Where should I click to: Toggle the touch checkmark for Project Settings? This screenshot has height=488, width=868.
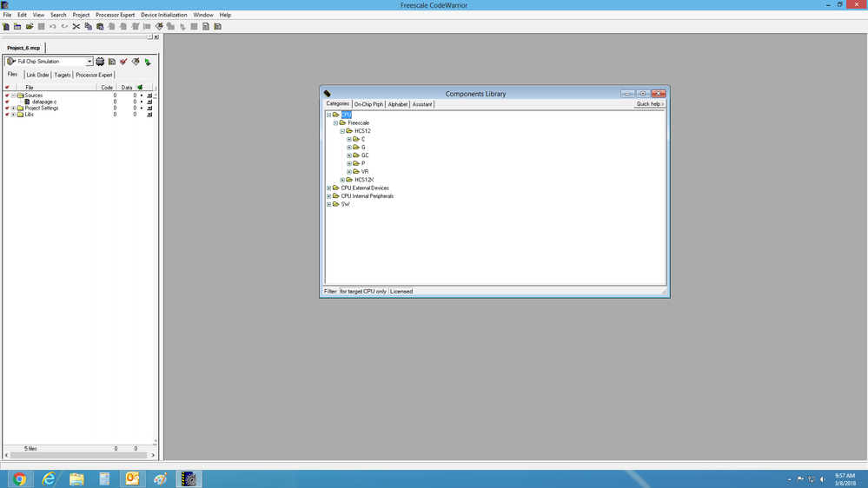click(x=7, y=109)
